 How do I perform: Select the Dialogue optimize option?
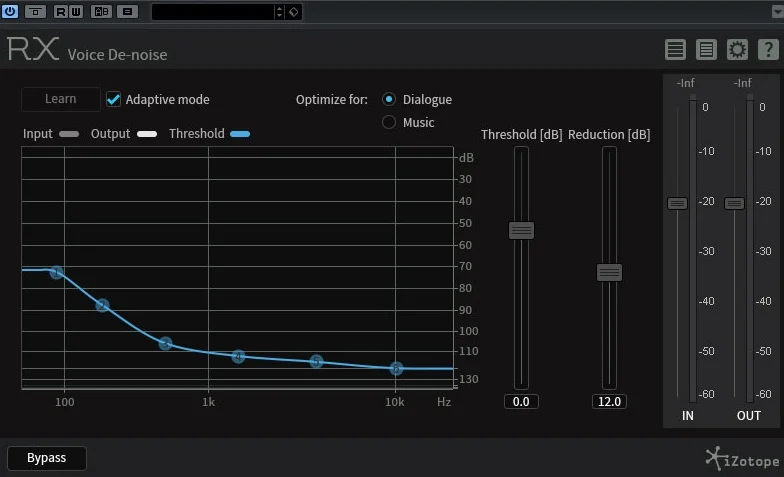[388, 99]
